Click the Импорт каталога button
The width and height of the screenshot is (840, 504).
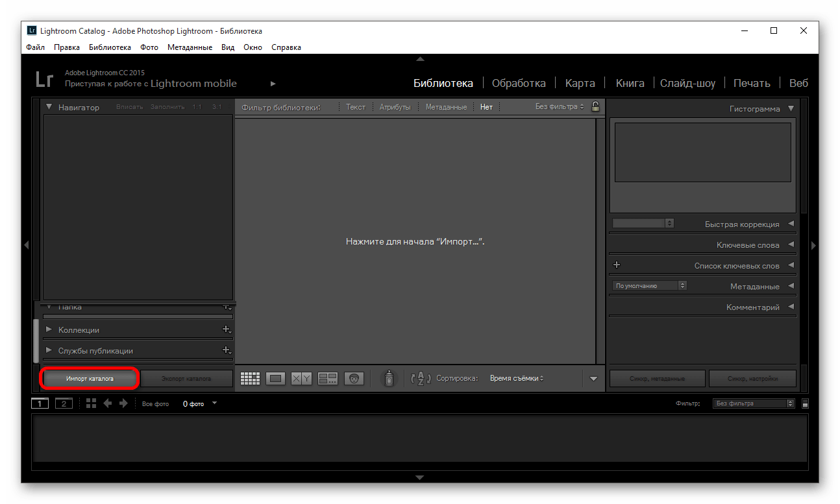tap(90, 378)
